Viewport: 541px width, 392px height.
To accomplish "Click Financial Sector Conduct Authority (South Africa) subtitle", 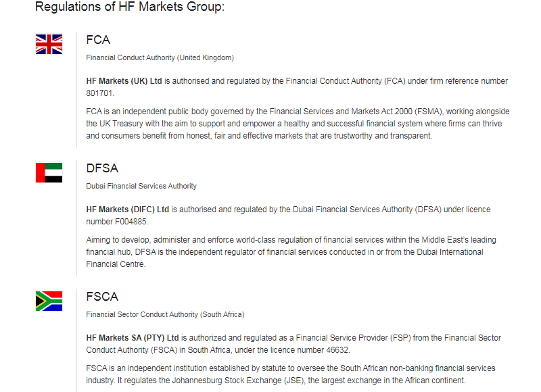I will [x=165, y=314].
